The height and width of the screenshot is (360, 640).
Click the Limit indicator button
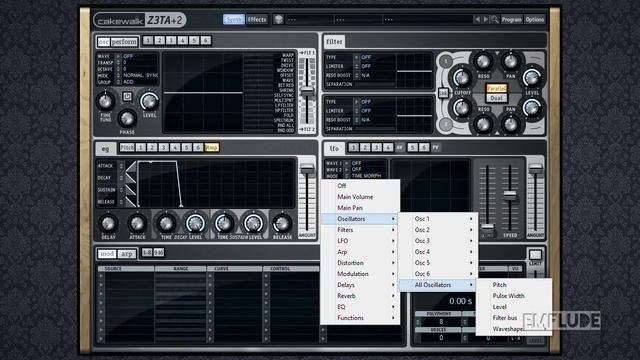pos(535,255)
